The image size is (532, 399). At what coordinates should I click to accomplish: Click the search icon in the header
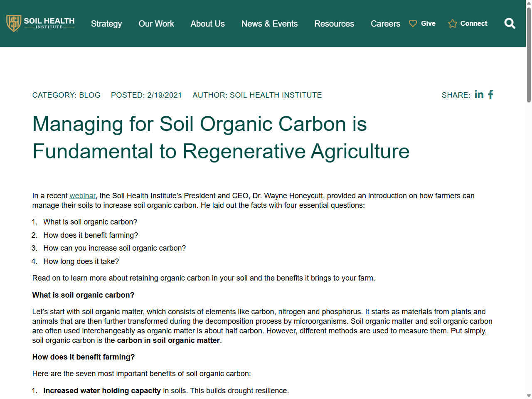510,24
